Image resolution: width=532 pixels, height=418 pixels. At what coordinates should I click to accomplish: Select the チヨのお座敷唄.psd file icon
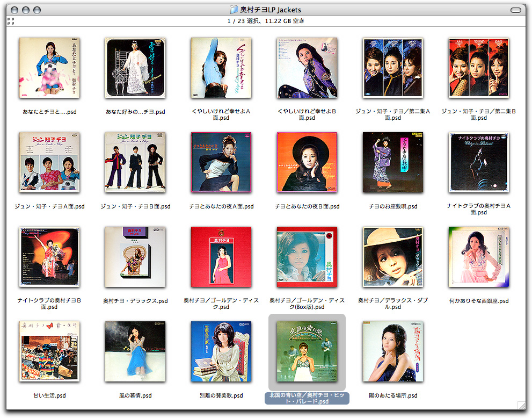[x=393, y=162]
